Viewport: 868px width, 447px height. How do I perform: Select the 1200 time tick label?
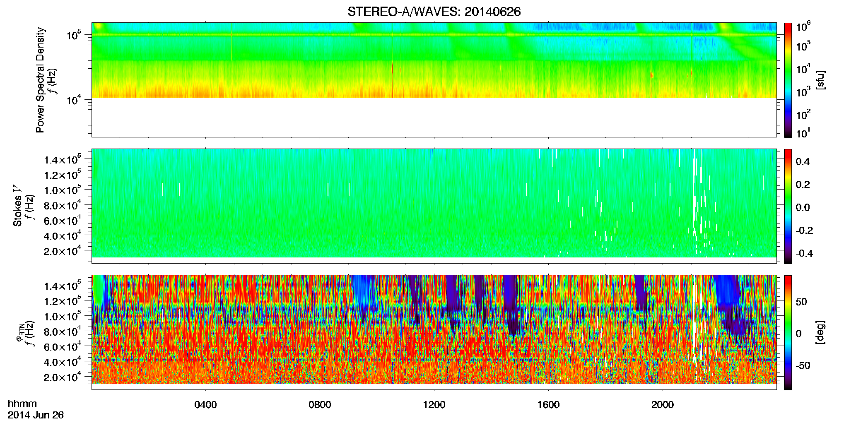[x=434, y=405]
